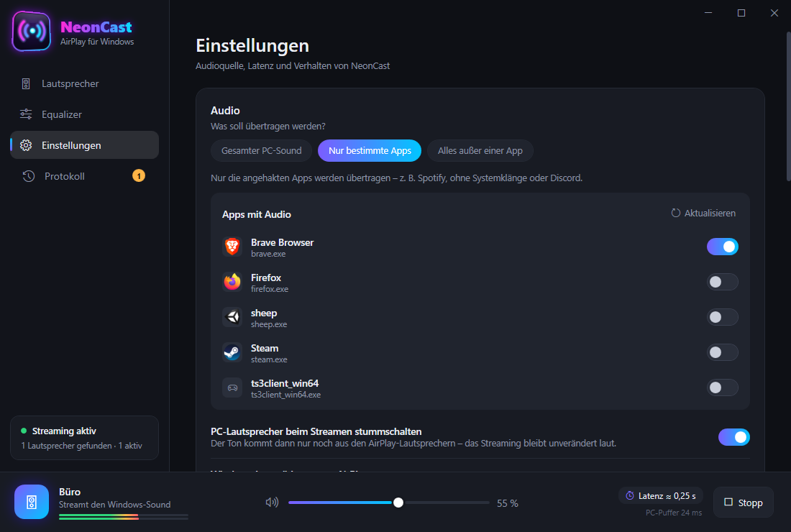The image size is (791, 532).
Task: Click the sheep Unity app icon
Action: pyautogui.click(x=232, y=317)
